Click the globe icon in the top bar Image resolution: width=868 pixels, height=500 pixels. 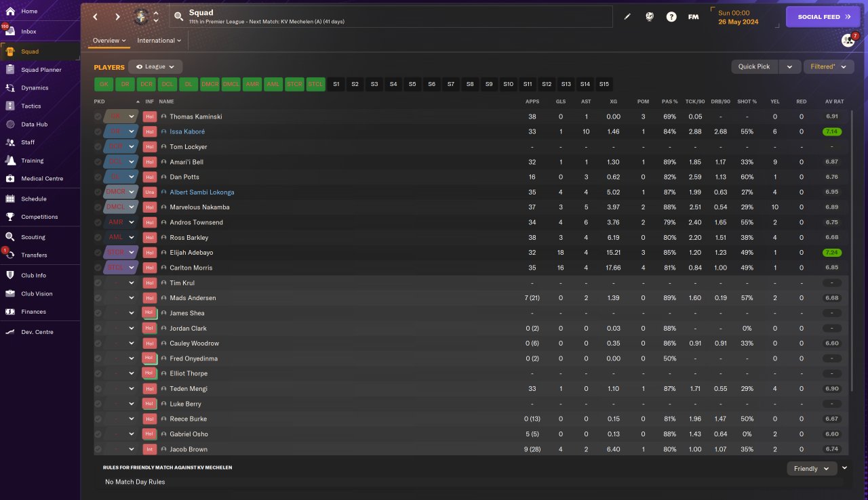(x=649, y=17)
